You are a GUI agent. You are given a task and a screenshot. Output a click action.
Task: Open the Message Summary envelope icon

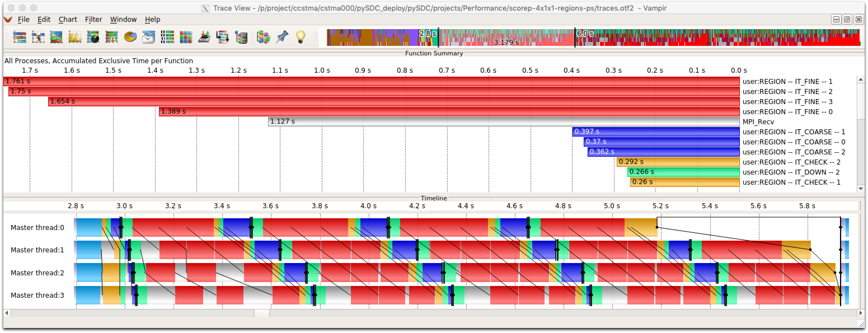[x=148, y=37]
